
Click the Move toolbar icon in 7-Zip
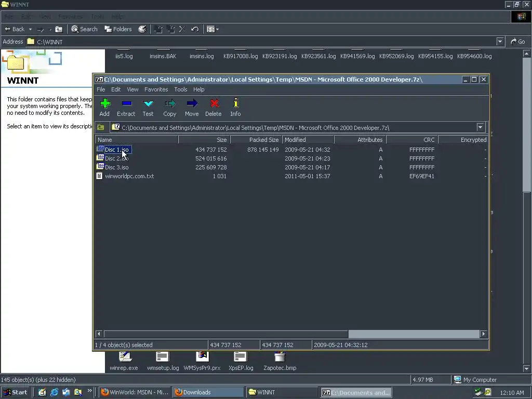pyautogui.click(x=192, y=107)
